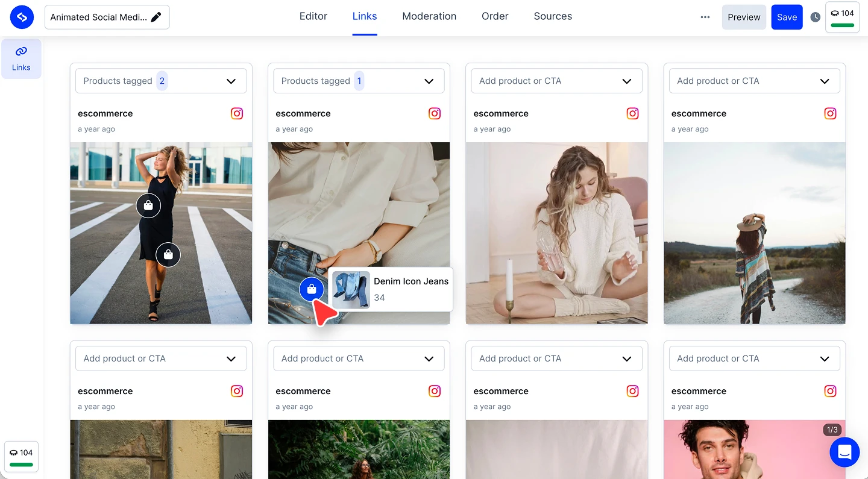Image resolution: width=868 pixels, height=479 pixels.
Task: Click the Animated Social Medi... widget name field
Action: pyautogui.click(x=107, y=17)
